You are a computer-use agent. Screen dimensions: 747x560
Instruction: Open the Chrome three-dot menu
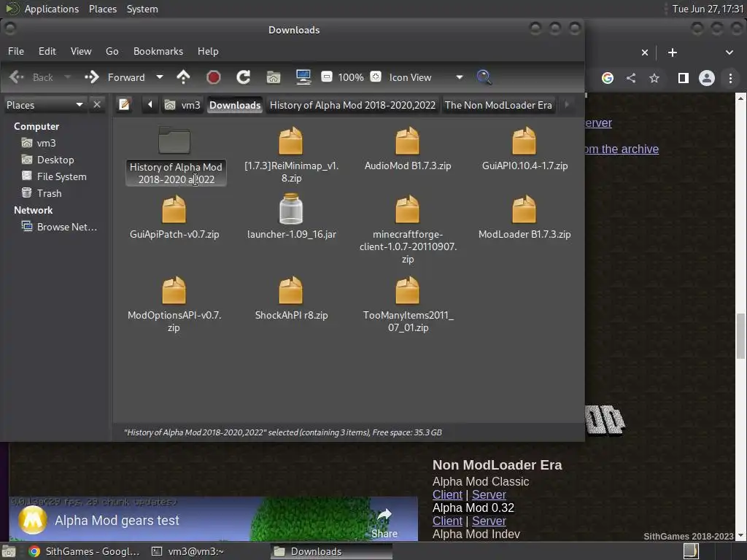pyautogui.click(x=730, y=78)
